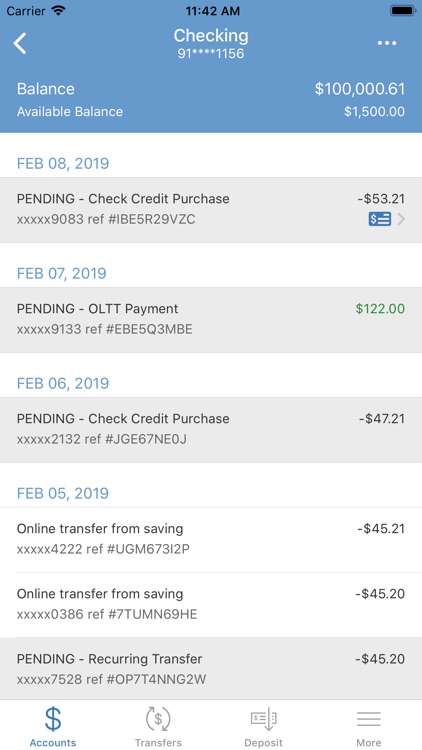Open the PENDING - Recurring Transfer transaction
This screenshot has width=422, height=750.
(211, 669)
